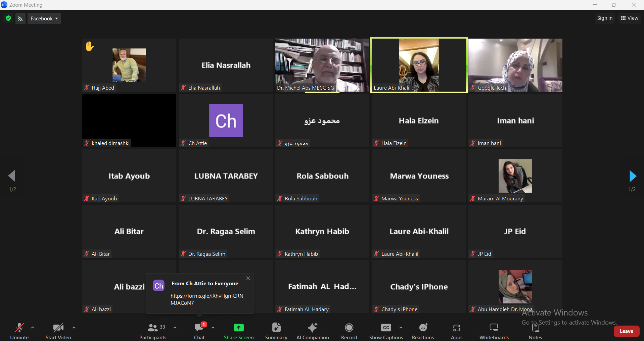Click the muted mic icon for Itab Ayoub
Screen dimensions: 644x341
(87, 199)
